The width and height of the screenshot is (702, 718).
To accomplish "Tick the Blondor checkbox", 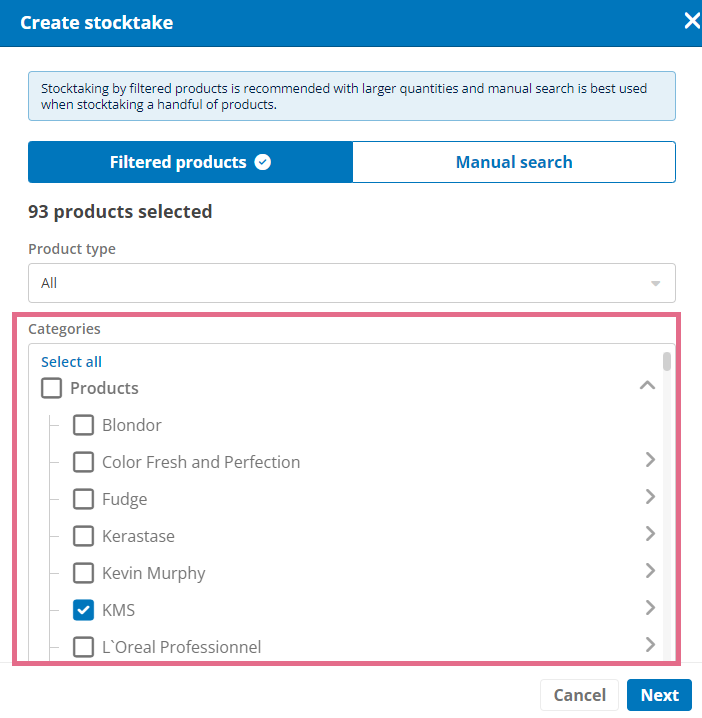I will 83,425.
